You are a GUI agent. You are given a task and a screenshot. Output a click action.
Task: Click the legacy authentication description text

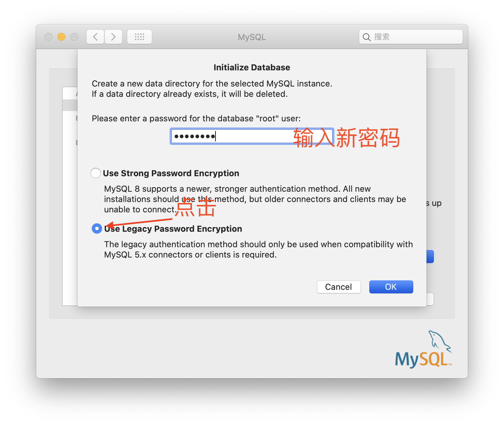point(258,249)
